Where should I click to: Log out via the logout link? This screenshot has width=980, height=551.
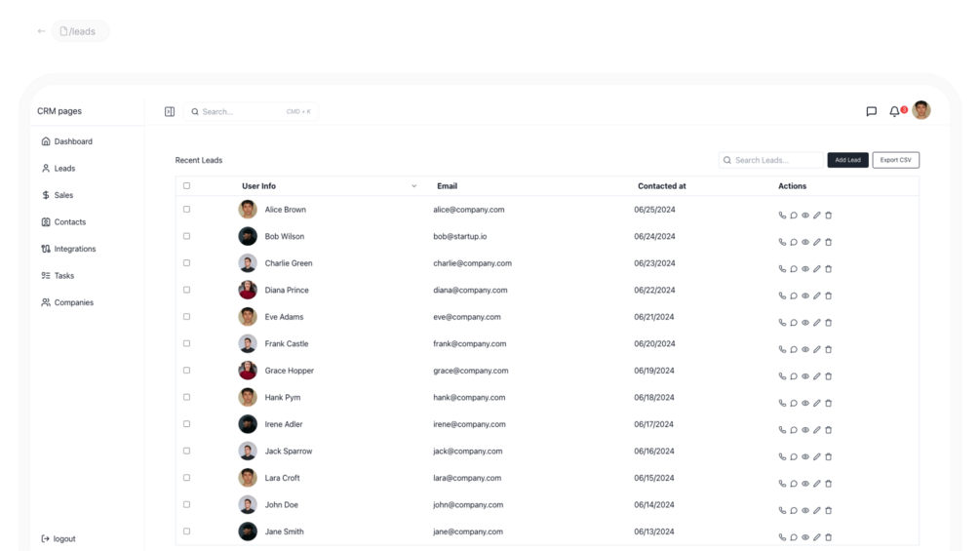[59, 538]
